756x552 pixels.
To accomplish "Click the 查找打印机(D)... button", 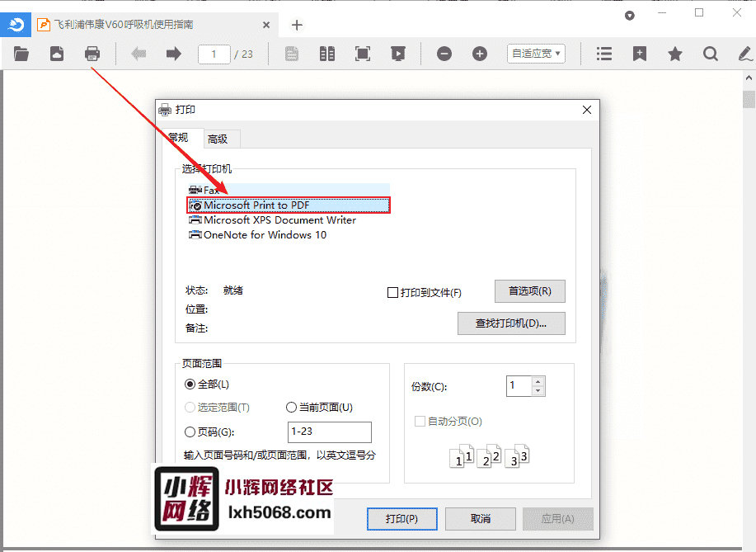I will pyautogui.click(x=511, y=323).
